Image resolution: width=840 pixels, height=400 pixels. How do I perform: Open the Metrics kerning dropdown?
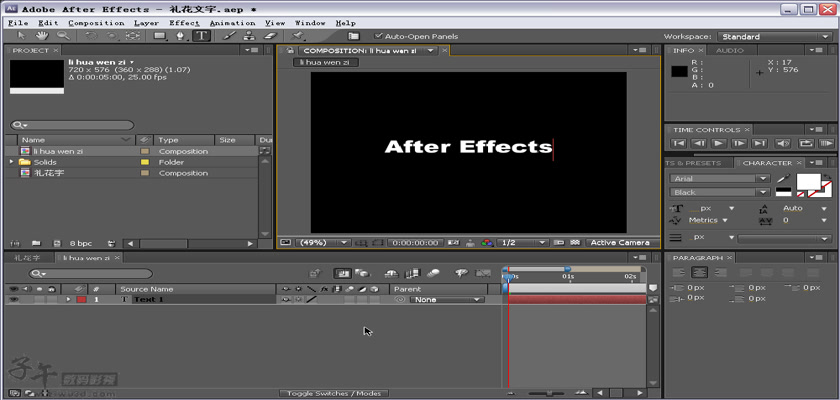click(x=708, y=220)
